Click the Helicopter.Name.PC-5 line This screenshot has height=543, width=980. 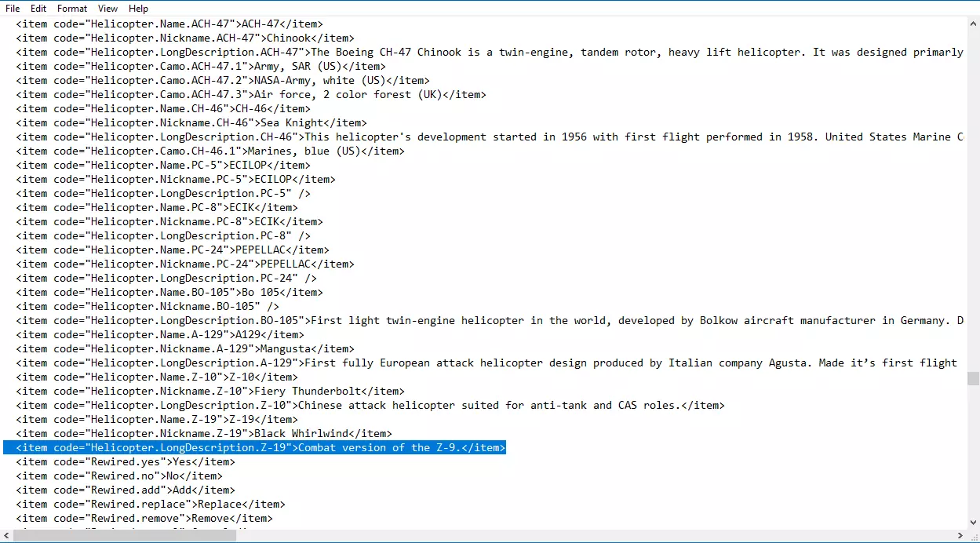tap(163, 166)
